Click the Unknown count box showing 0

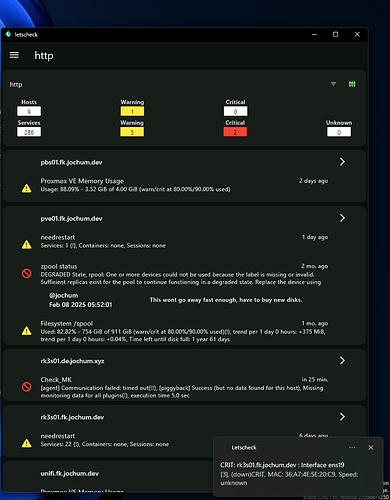339,132
